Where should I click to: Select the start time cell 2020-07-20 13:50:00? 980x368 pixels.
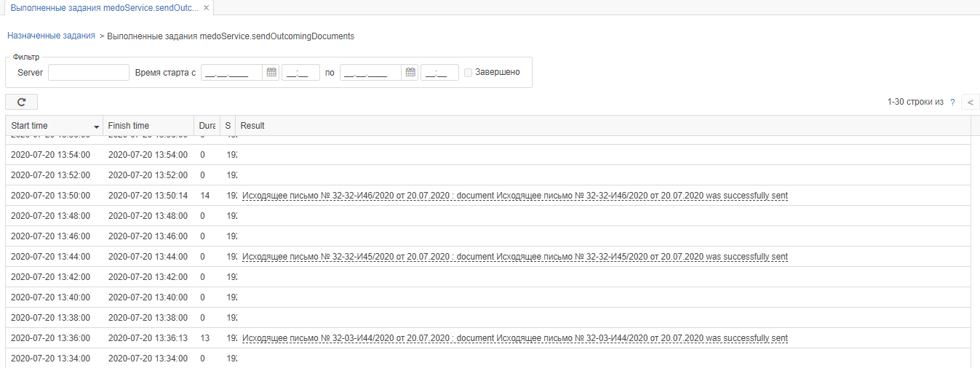point(51,196)
